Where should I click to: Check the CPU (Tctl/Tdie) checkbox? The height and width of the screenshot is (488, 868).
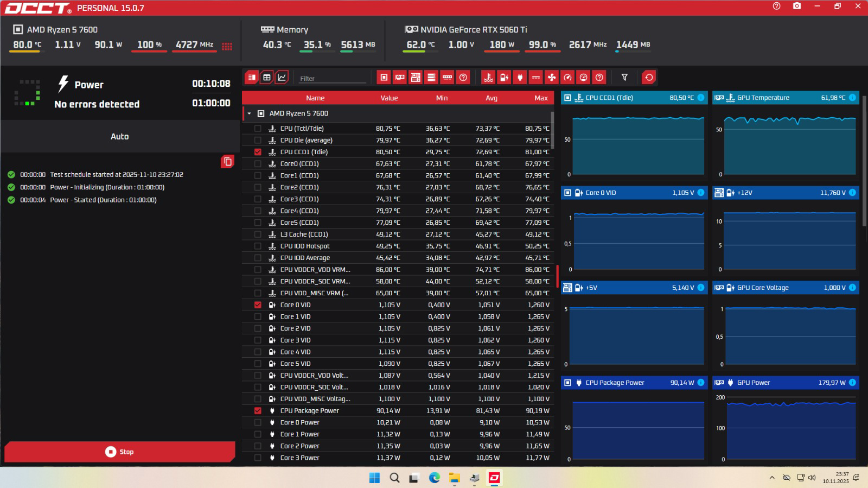pos(258,129)
